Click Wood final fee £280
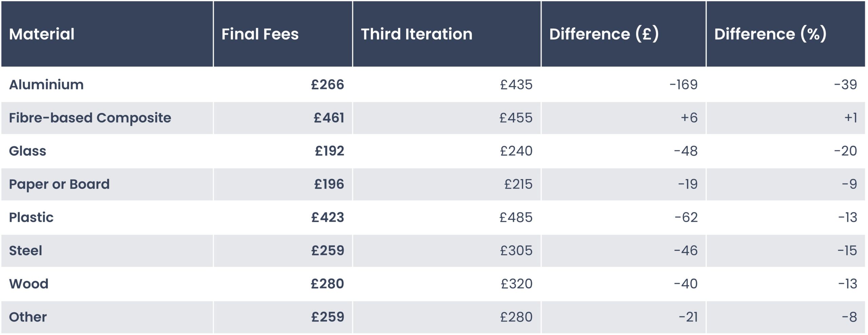The height and width of the screenshot is (335, 868). click(328, 284)
